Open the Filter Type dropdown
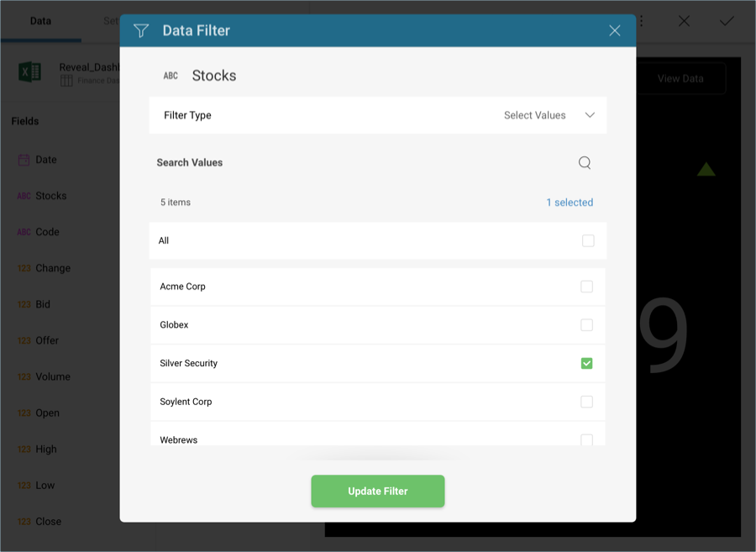Viewport: 756px width, 552px height. coord(377,115)
